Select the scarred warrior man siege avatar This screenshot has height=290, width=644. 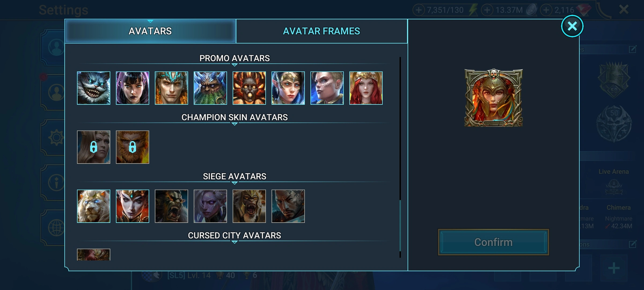[x=288, y=206]
